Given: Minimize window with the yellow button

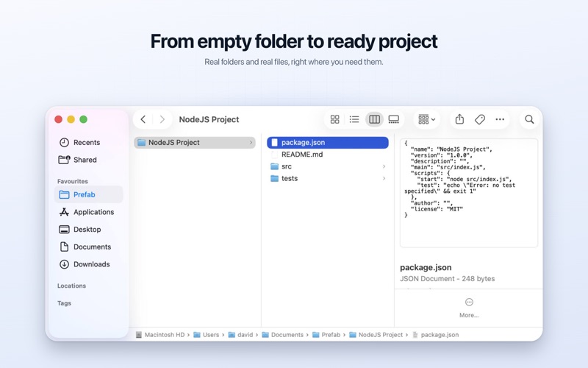Looking at the screenshot, I should click(x=71, y=119).
